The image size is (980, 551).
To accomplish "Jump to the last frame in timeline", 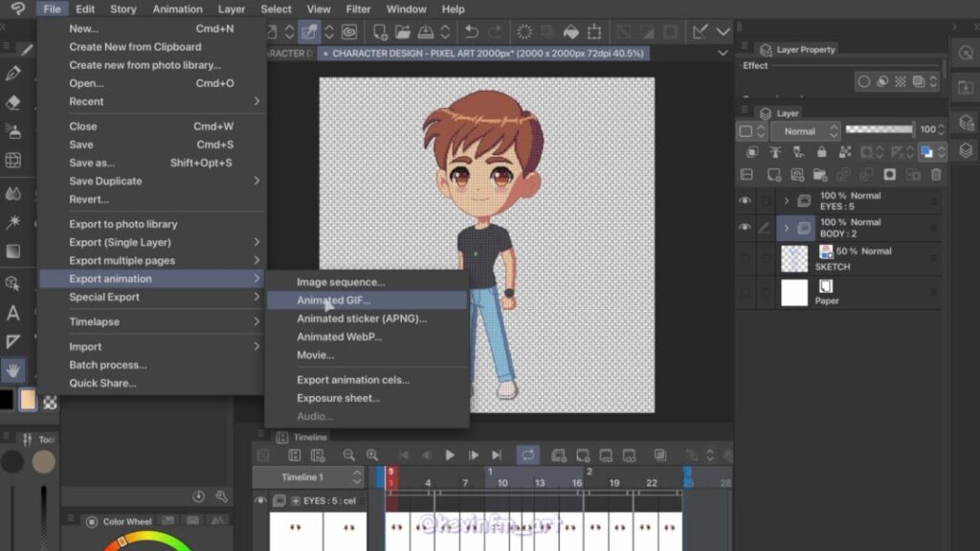I will coord(496,455).
